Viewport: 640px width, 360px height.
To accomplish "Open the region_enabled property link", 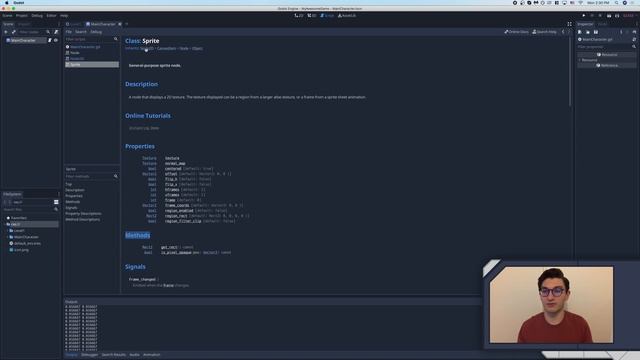I will click(179, 211).
